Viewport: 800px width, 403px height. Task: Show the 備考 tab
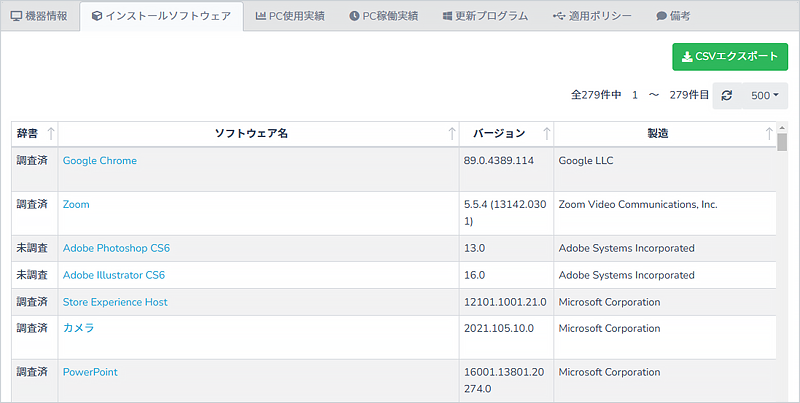[x=673, y=16]
